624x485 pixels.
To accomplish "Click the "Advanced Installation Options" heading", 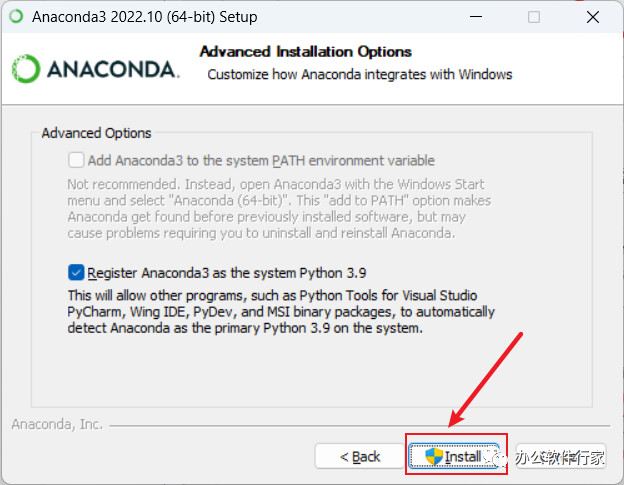I will click(x=305, y=51).
